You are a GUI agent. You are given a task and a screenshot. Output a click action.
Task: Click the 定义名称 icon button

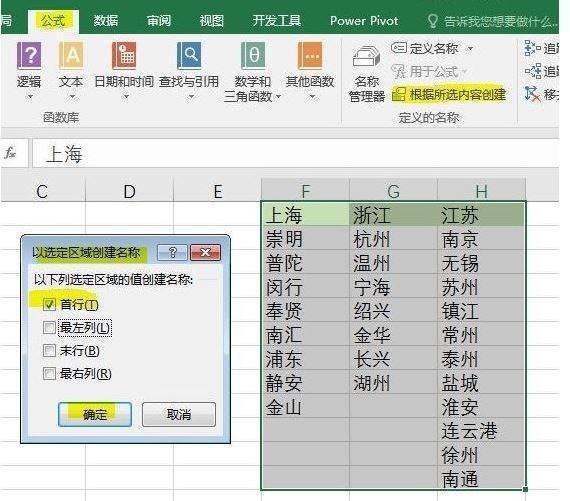pos(399,48)
